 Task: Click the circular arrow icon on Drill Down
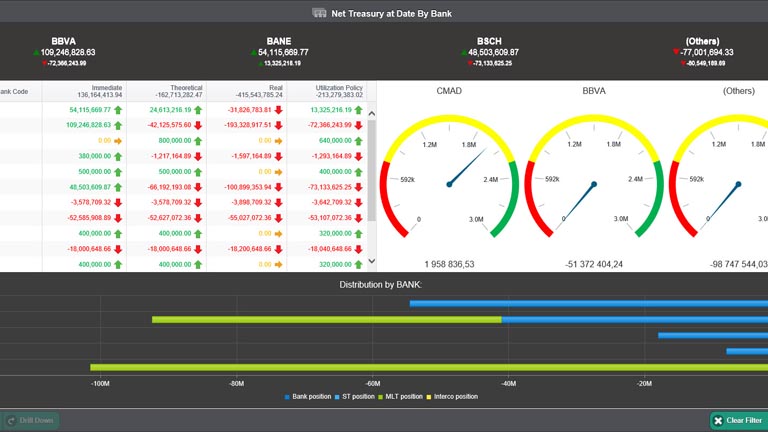click(11, 420)
